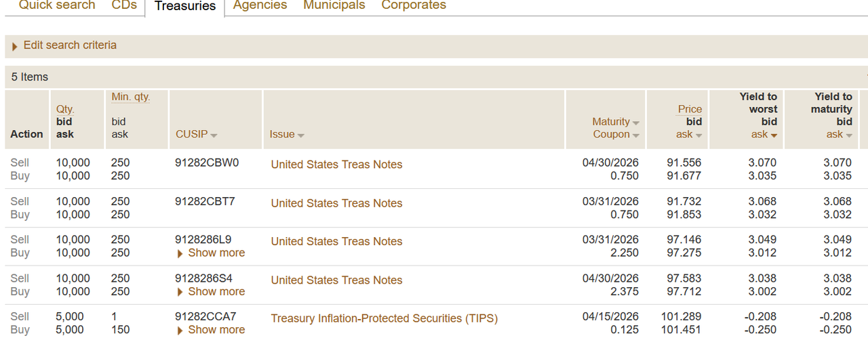Open the Quick search tab
This screenshot has width=868, height=361.
(57, 5)
